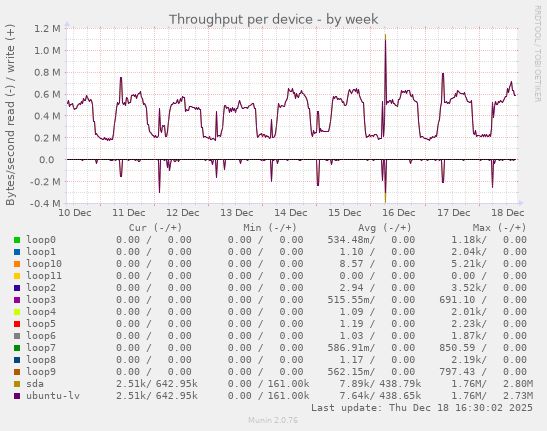Click the sda max value '2.80M'
Screen dimensions: 547x431
tap(518, 384)
